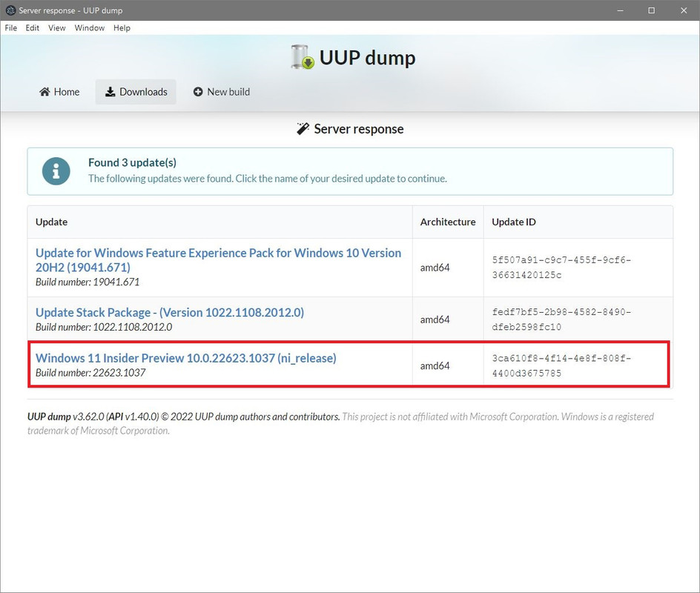Click amd64 in the Update Stack Package row
This screenshot has width=700, height=593.
[435, 319]
